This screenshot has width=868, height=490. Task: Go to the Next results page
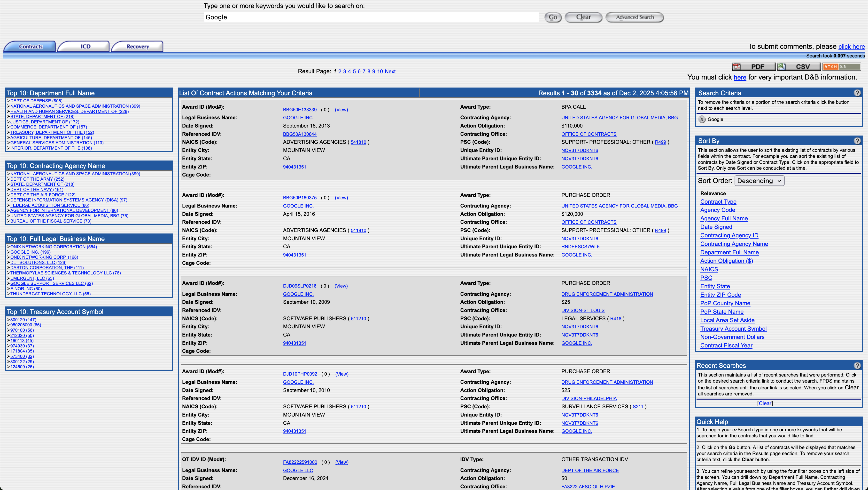[390, 71]
